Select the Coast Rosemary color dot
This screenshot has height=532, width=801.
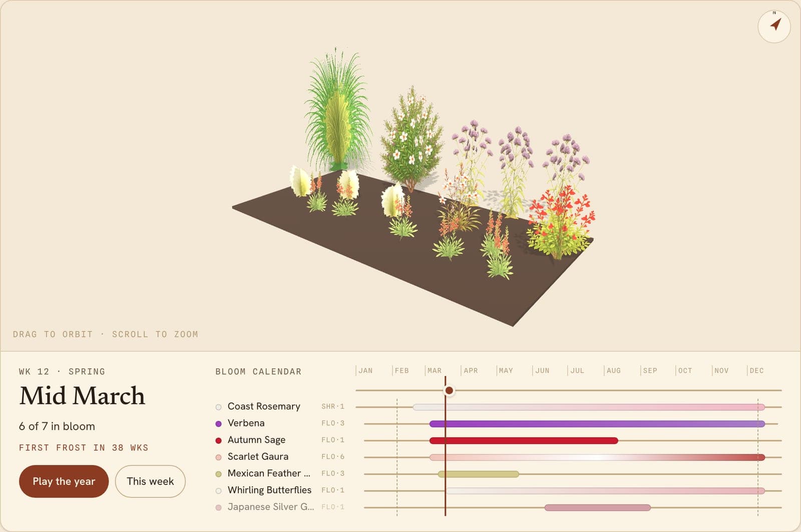pos(218,407)
